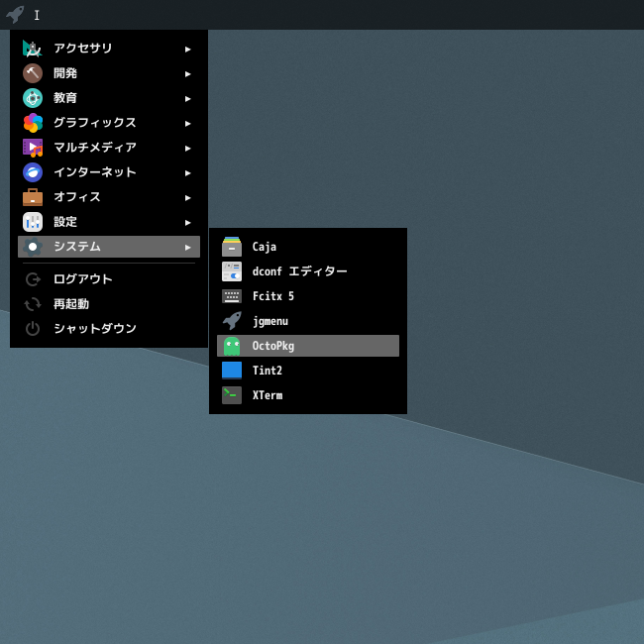This screenshot has height=644, width=644.
Task: Open the 教育 menu category
Action: click(x=65, y=98)
